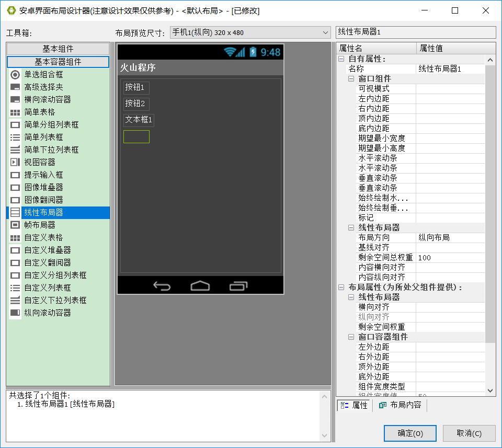Open the 基本组件 toolbox category

pyautogui.click(x=58, y=49)
